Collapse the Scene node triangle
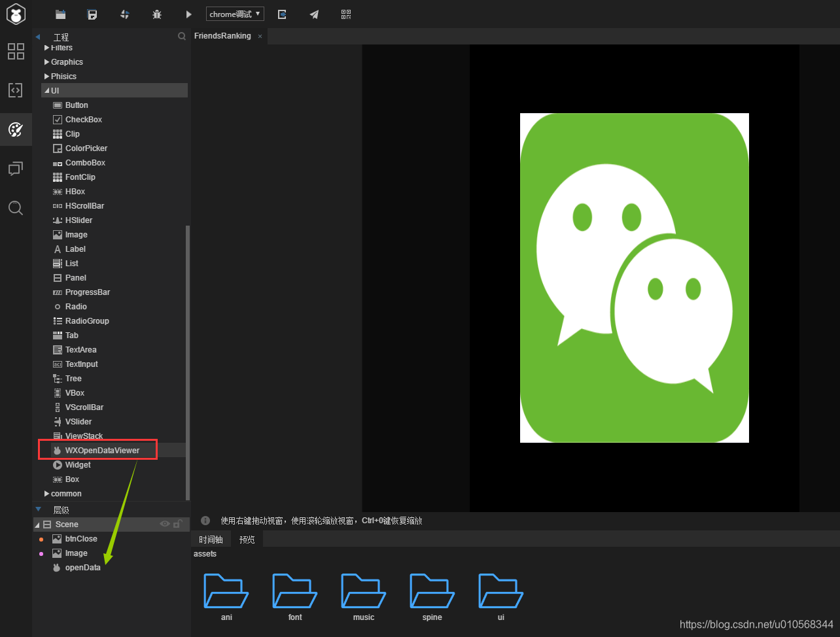The image size is (840, 637). click(x=37, y=525)
